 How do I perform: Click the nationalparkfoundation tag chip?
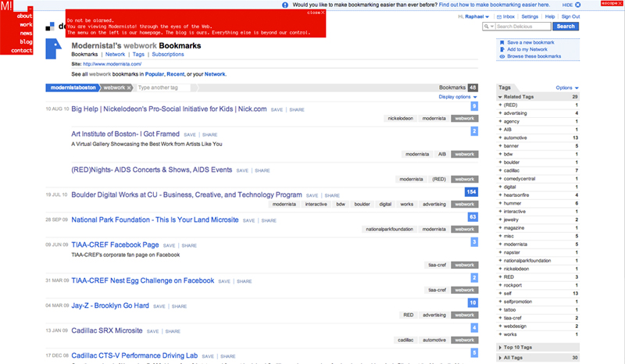coord(389,229)
